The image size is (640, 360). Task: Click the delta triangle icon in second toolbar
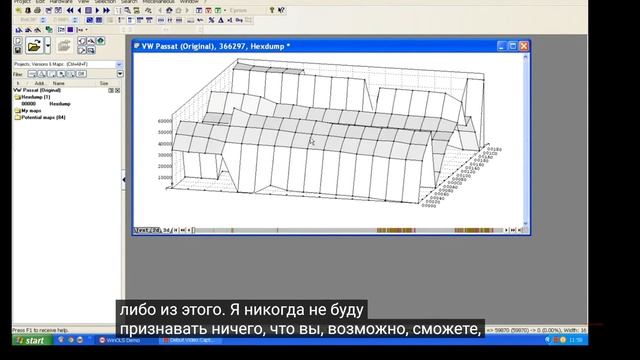pos(221,20)
